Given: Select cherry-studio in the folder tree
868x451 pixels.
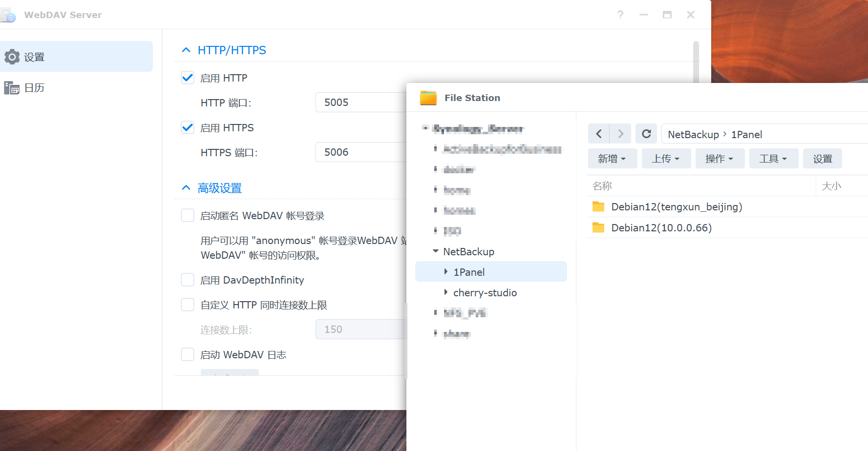Looking at the screenshot, I should (485, 292).
